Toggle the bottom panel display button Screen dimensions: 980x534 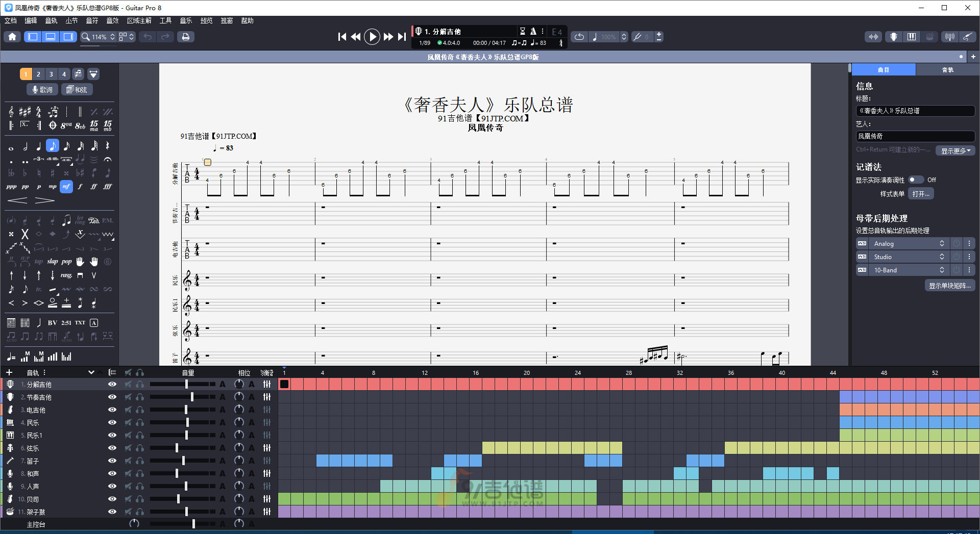(x=51, y=37)
